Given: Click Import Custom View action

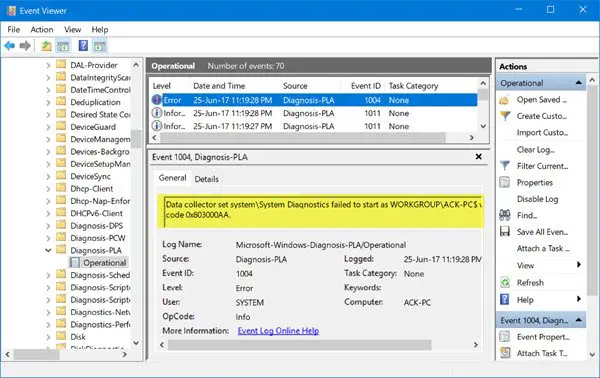Looking at the screenshot, I should [542, 133].
